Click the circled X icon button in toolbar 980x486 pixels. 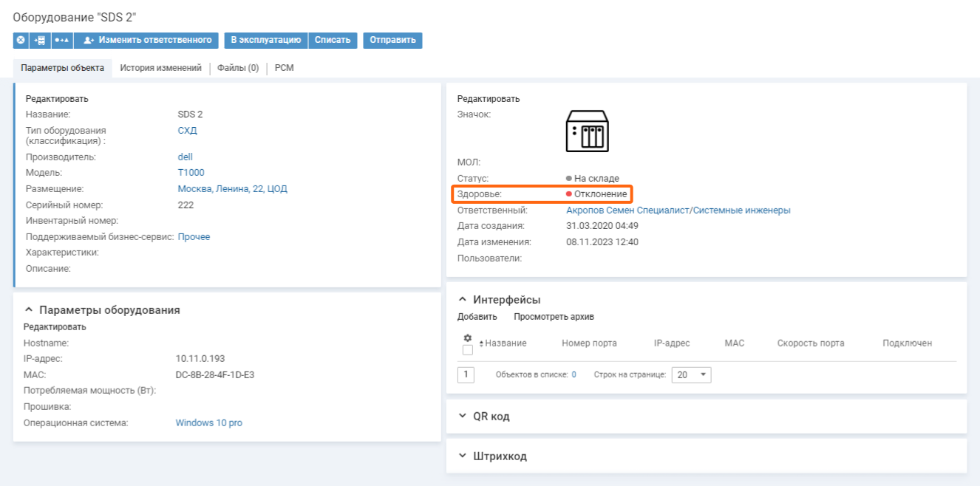(21, 40)
